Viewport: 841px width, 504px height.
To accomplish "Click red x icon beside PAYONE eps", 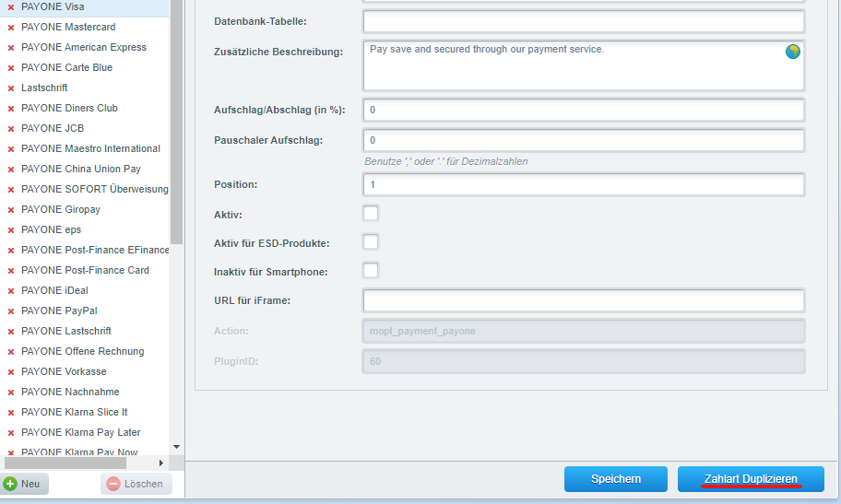I will click(11, 230).
